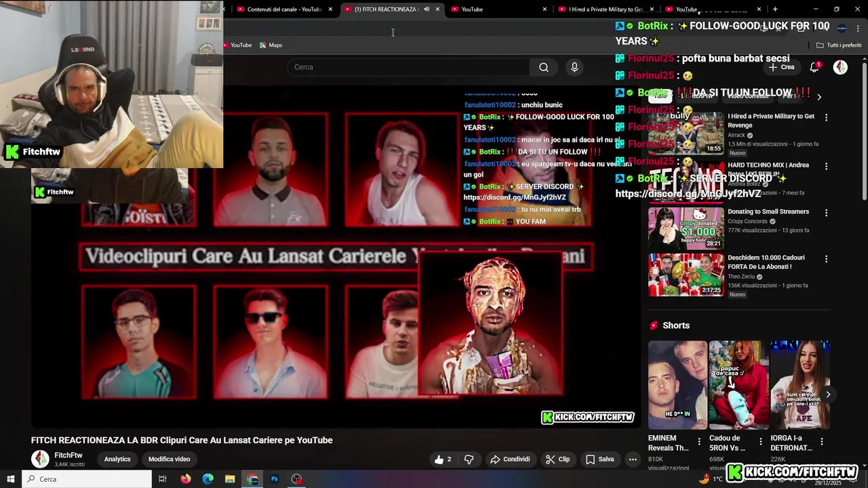Open the Theo Zeciu channel name
The image size is (868, 488).
click(741, 277)
